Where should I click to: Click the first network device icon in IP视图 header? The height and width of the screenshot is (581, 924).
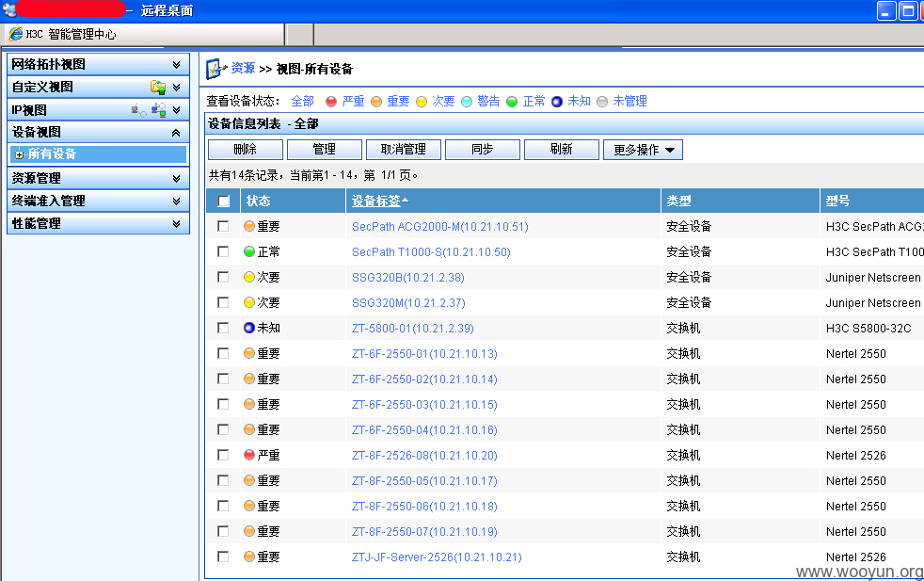(138, 110)
